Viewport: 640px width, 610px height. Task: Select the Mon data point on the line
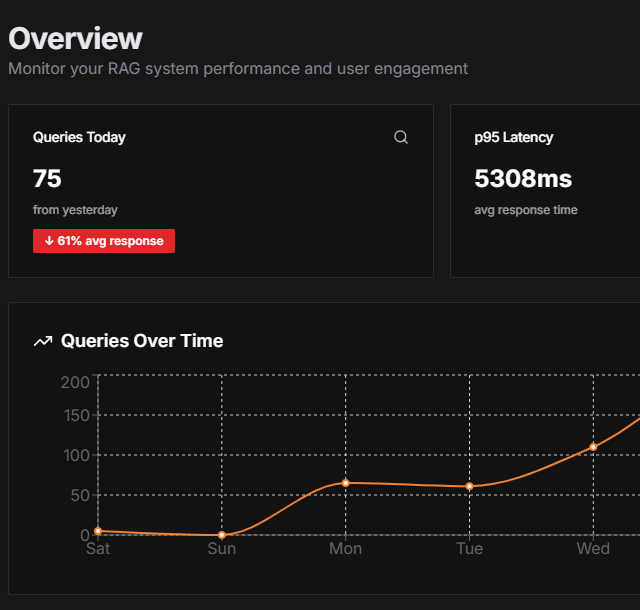(346, 483)
